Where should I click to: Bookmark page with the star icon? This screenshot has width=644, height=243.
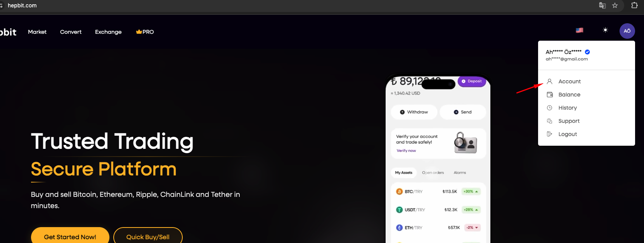(615, 5)
